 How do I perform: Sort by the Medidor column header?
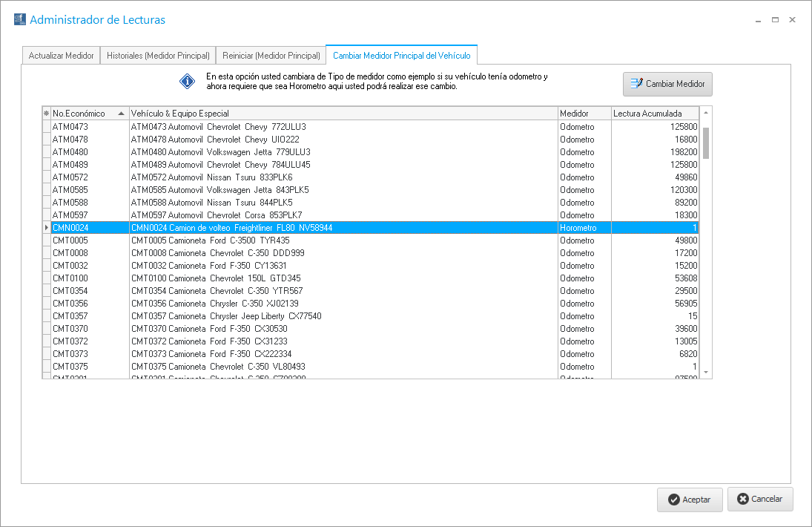click(583, 114)
